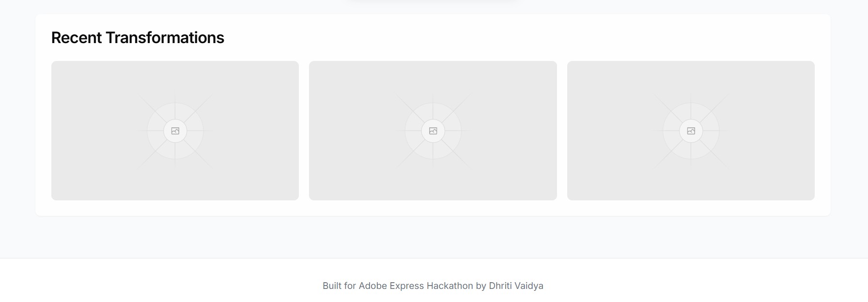Click the word Hackathon in the footer

click(449, 286)
